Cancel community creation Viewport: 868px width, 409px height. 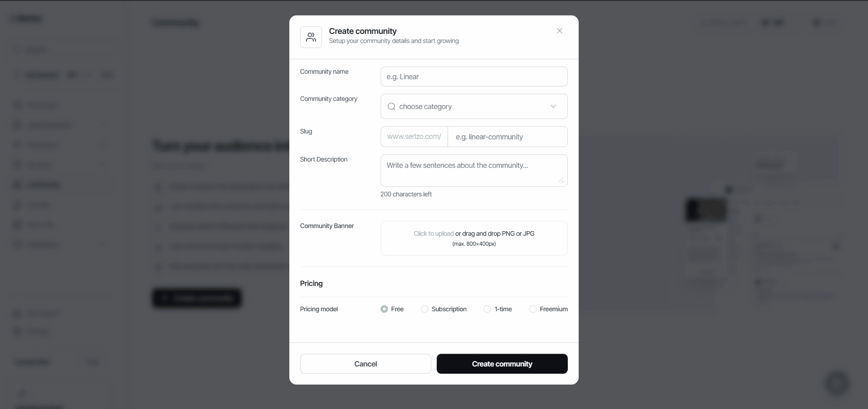coord(366,364)
